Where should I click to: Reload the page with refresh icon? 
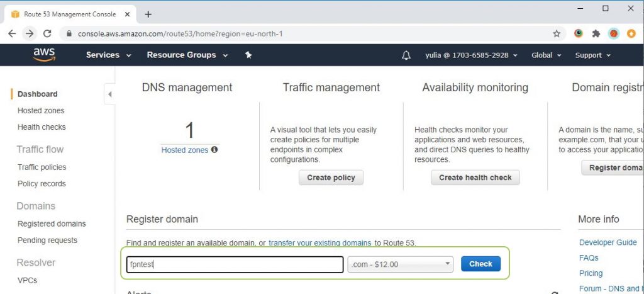47,34
